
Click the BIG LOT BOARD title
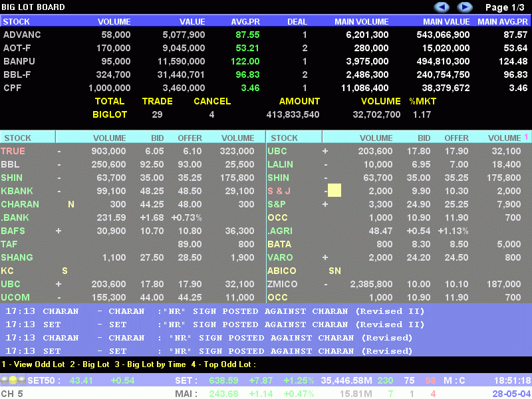[33, 7]
